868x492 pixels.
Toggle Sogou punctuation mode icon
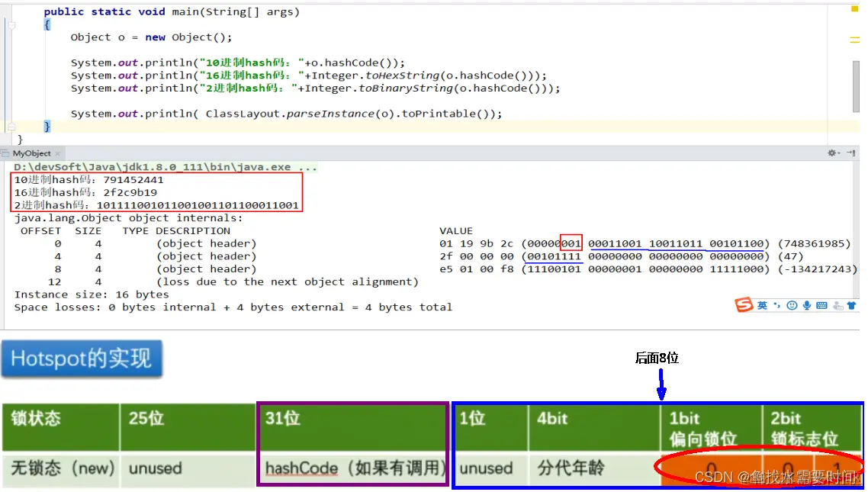point(776,305)
